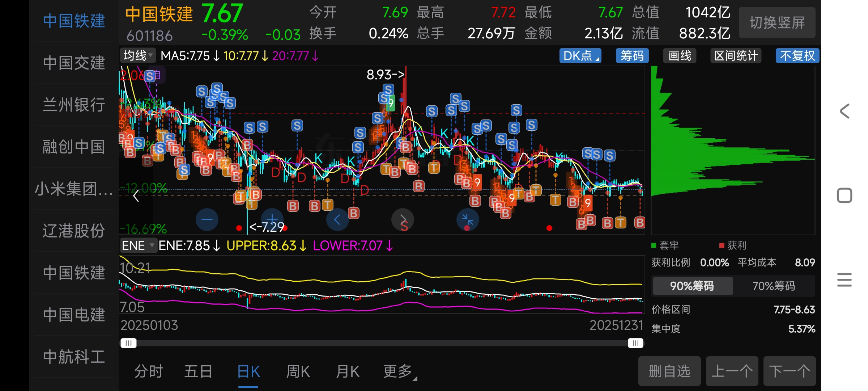The height and width of the screenshot is (391, 868).
Task: Tap the Android home square icon
Action: click(844, 195)
